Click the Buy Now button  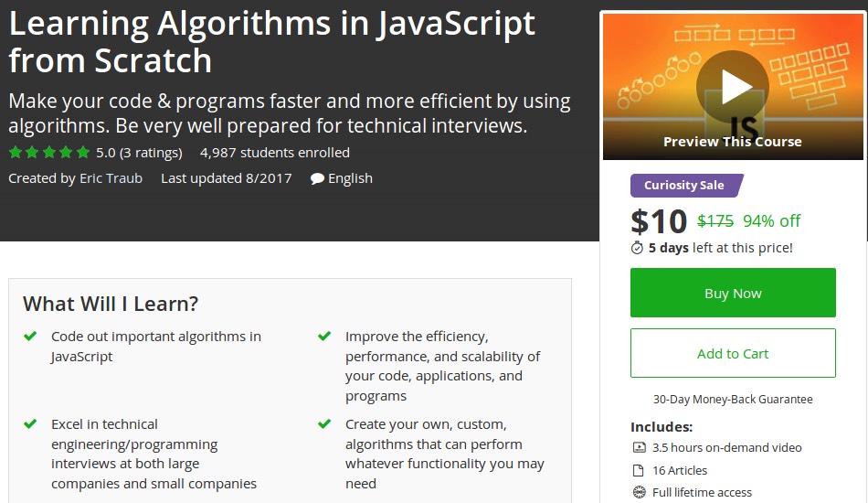click(733, 294)
